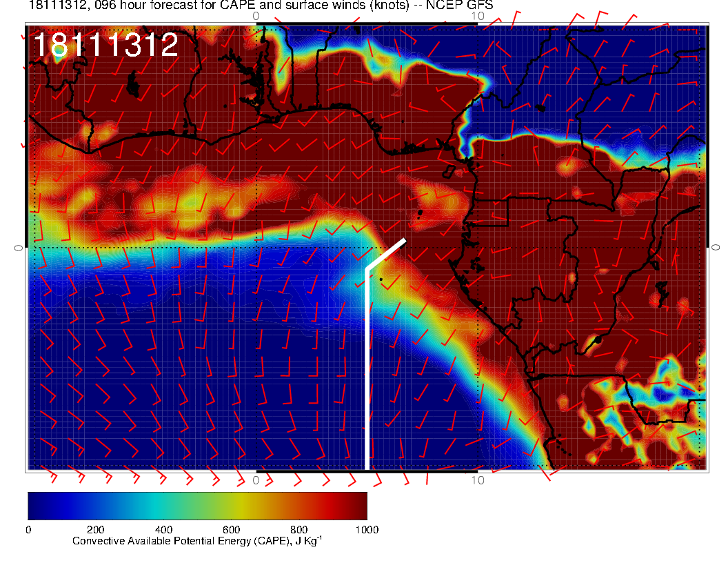The height and width of the screenshot is (563, 728).
Task: Click the color bar tick label 800
Action: click(299, 530)
